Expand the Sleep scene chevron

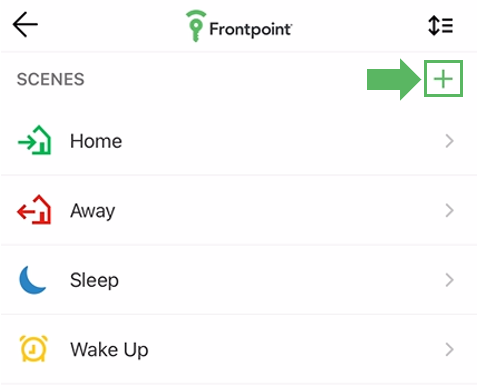(449, 280)
